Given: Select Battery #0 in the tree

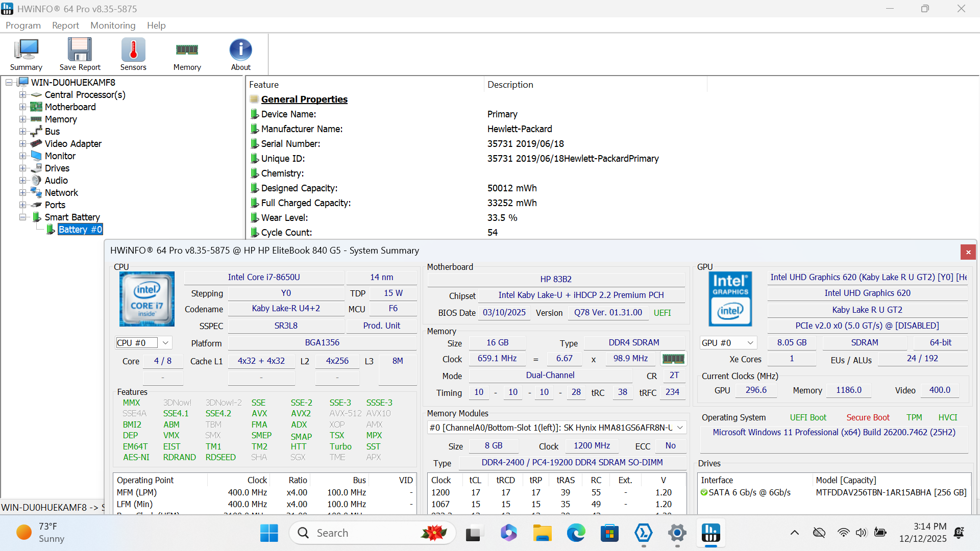Looking at the screenshot, I should 80,230.
